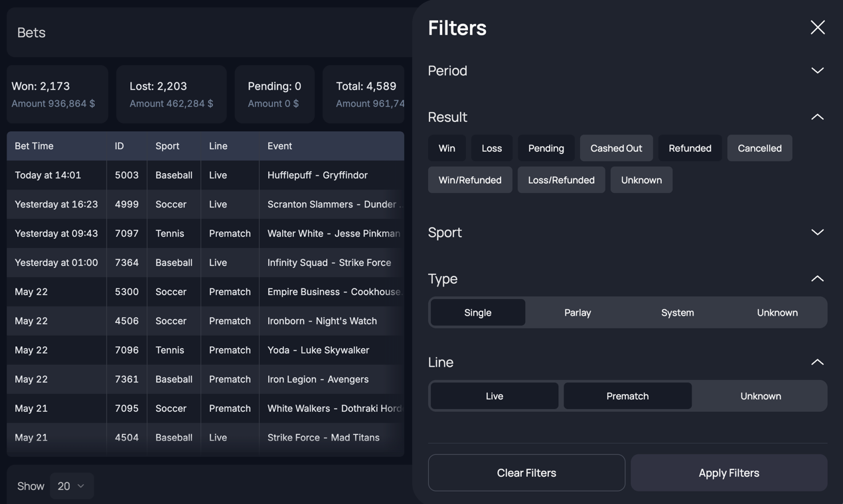This screenshot has width=843, height=504.
Task: Click the Clear Filters button
Action: (x=526, y=472)
